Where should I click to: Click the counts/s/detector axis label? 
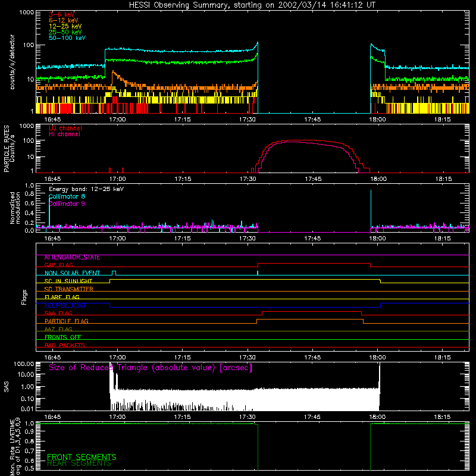tap(12, 62)
